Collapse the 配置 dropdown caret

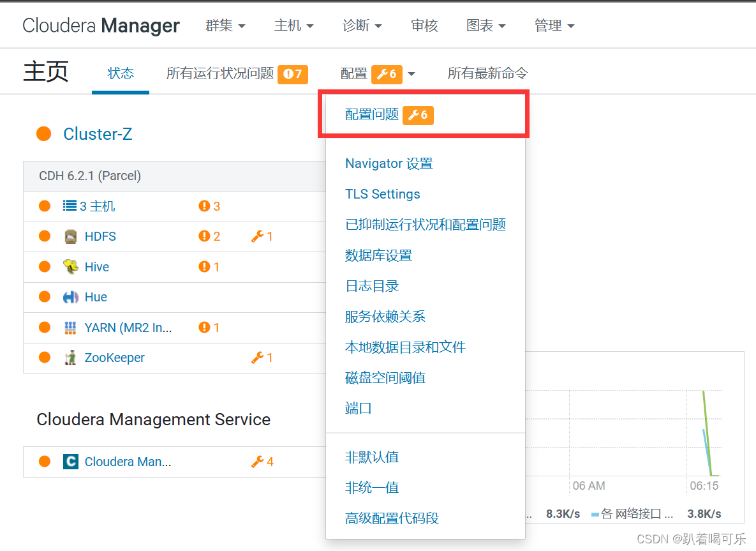(411, 74)
